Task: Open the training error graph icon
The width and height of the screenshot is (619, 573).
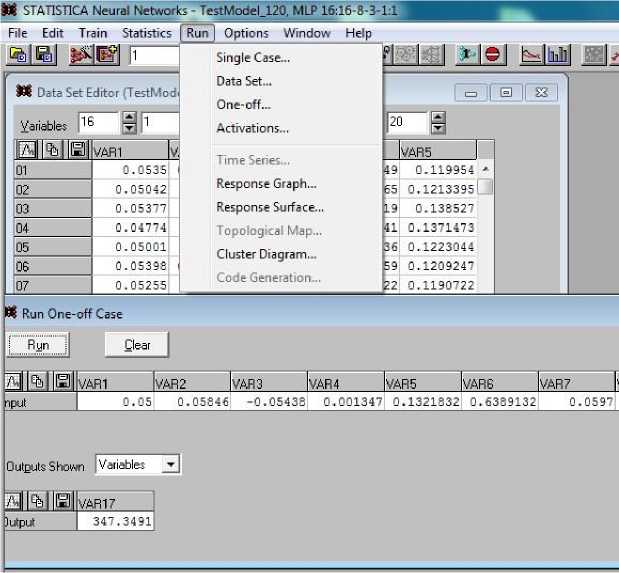Action: [530, 55]
